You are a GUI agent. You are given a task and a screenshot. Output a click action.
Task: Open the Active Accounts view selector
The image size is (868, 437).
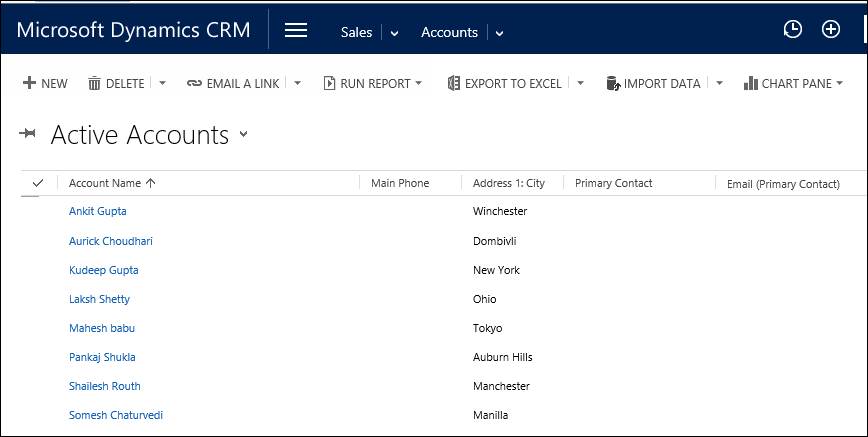click(x=243, y=135)
